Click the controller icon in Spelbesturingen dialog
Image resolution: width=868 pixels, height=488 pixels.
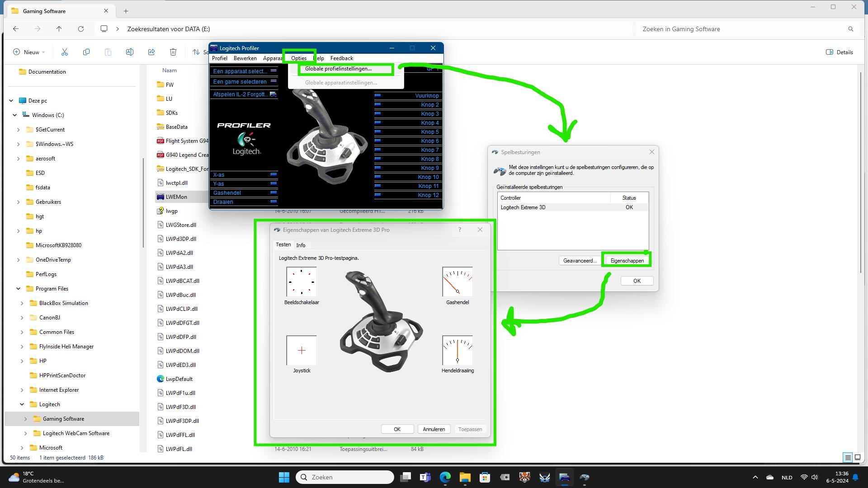click(x=500, y=171)
